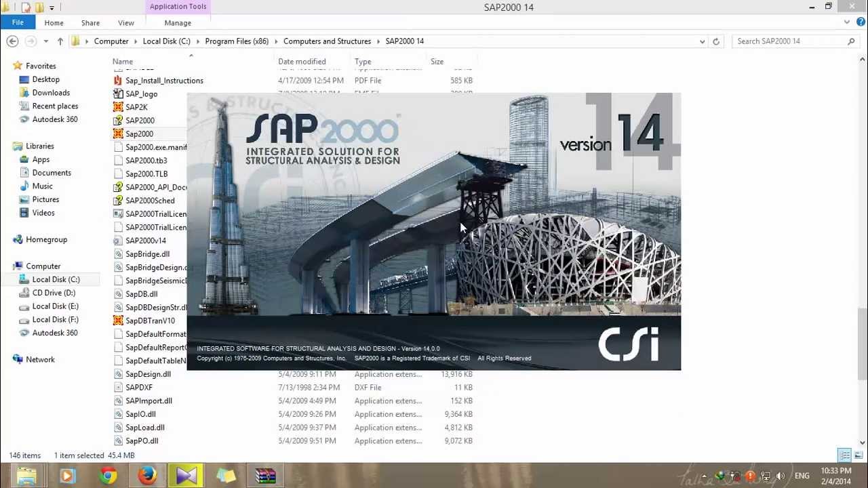Select the Sap_Install_Instructions PDF file
Viewport: 868px width, 488px height.
164,81
